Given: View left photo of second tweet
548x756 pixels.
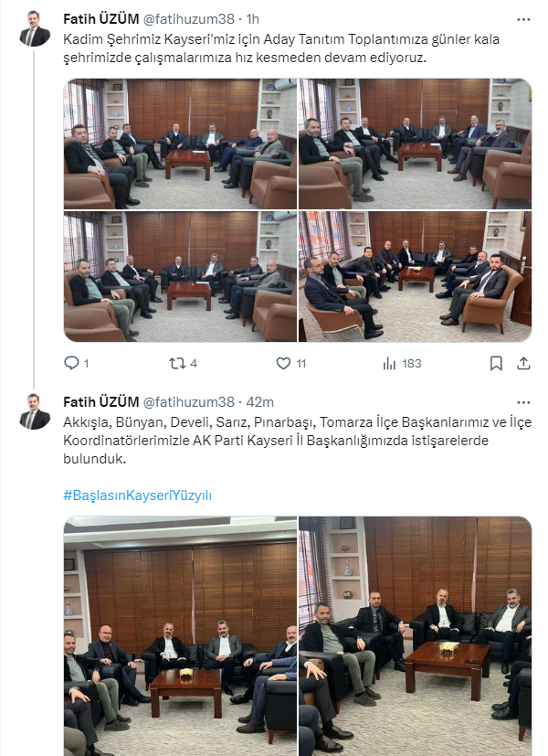Looking at the screenshot, I should tap(180, 636).
